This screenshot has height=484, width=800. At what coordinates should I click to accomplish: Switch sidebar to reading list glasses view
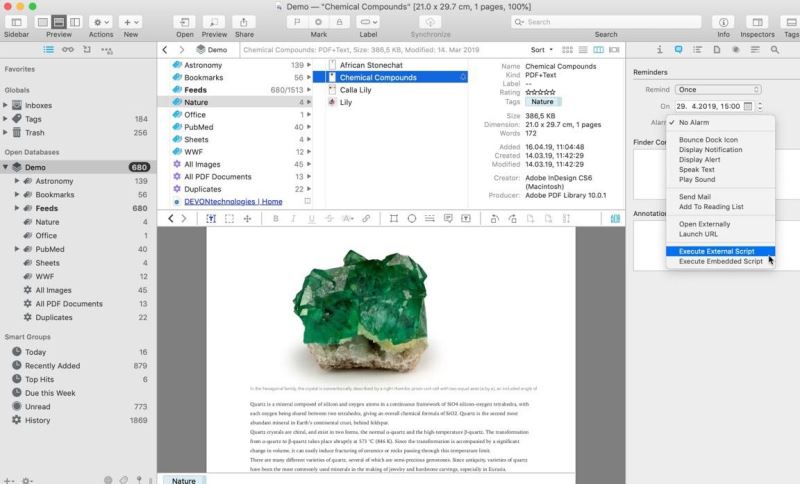tap(67, 49)
